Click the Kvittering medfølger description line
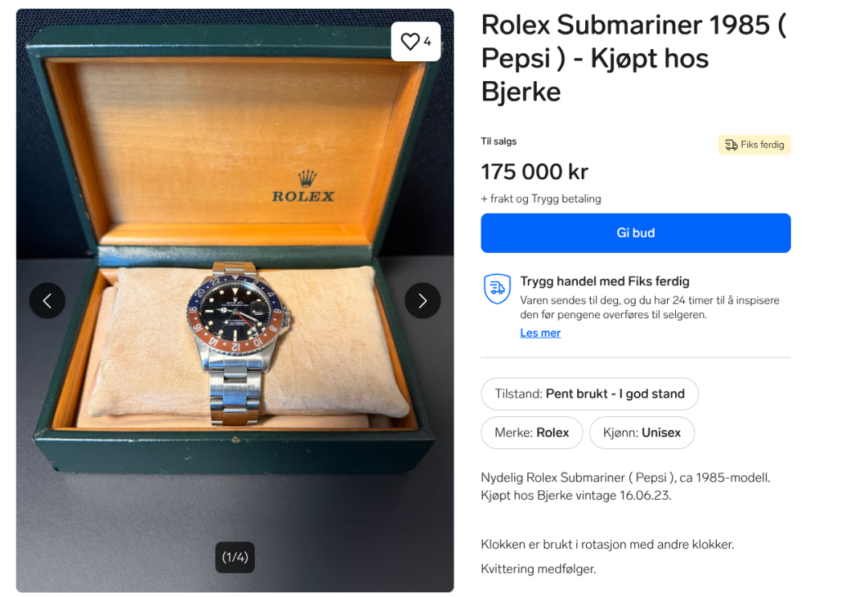The image size is (868, 597). tap(538, 569)
